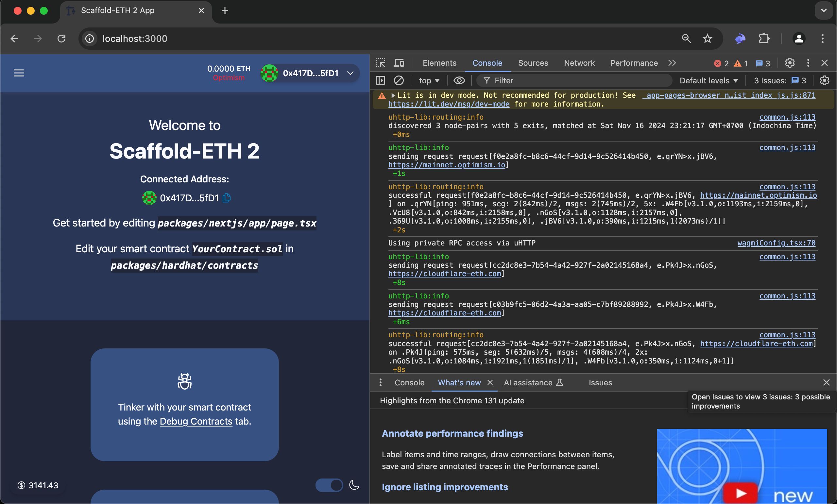Screen dimensions: 837x504
Task: Play the What's new video thumbnail
Action: (x=742, y=466)
